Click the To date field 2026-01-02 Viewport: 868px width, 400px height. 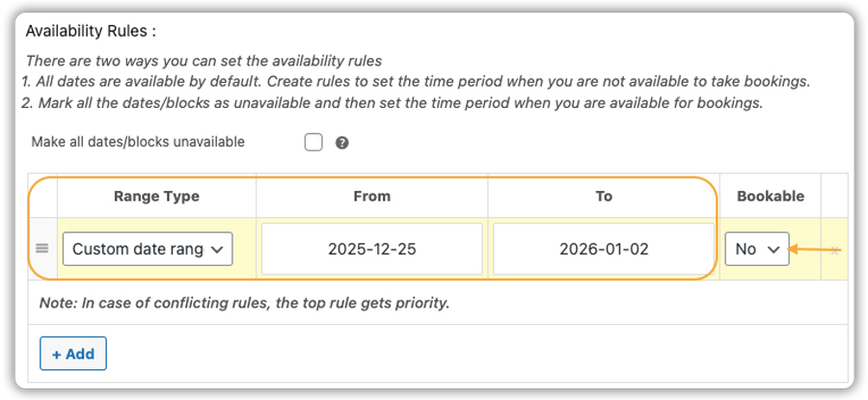604,249
